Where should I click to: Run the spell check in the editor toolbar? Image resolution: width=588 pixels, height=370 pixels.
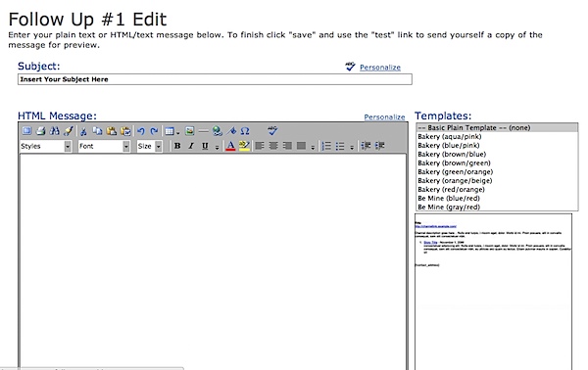tap(272, 131)
